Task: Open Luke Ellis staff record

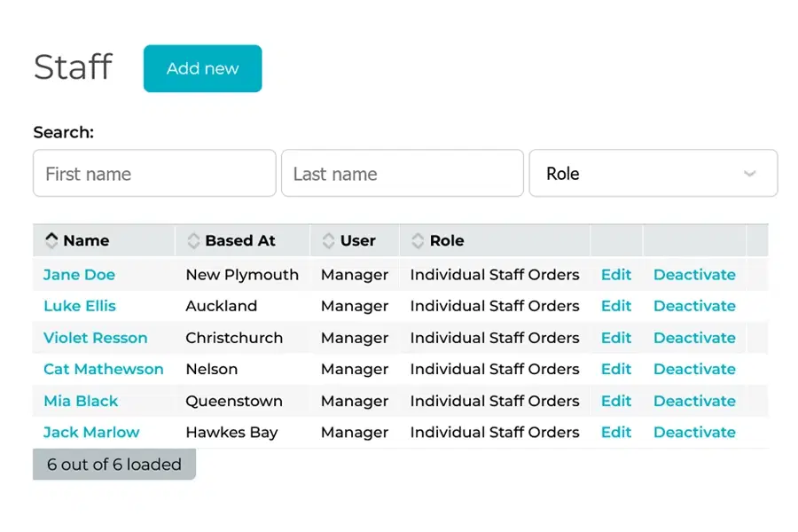Action: click(x=80, y=306)
